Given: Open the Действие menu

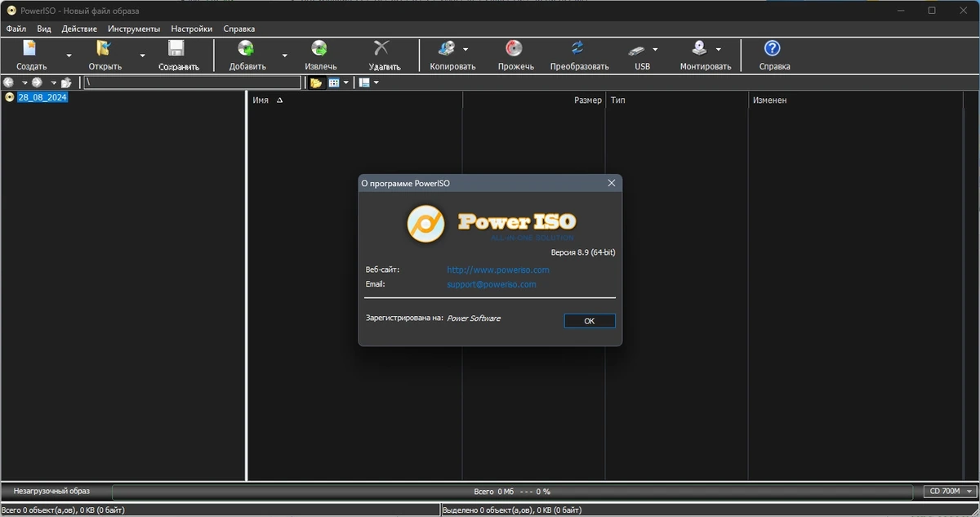Looking at the screenshot, I should (x=79, y=29).
